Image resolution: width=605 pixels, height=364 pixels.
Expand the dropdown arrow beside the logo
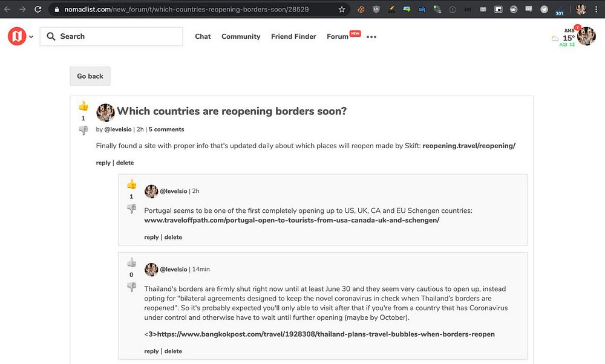(x=31, y=37)
